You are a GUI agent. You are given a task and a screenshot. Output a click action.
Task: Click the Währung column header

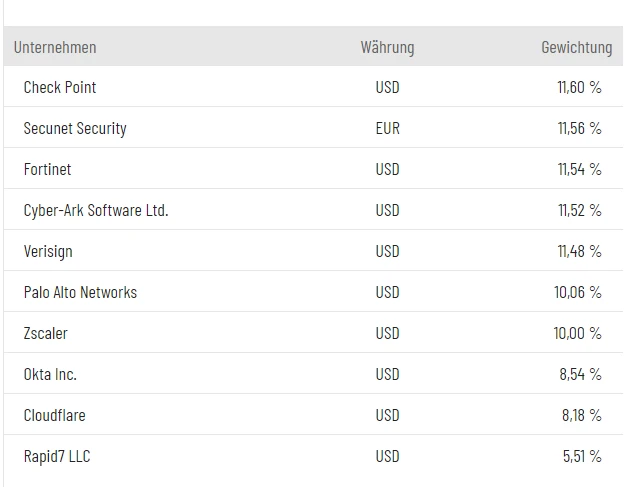click(387, 47)
